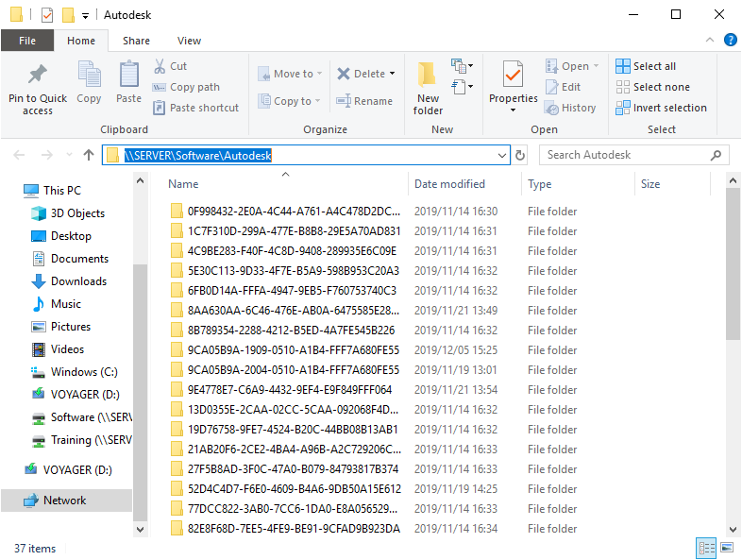Open the File menu tab

click(x=27, y=41)
